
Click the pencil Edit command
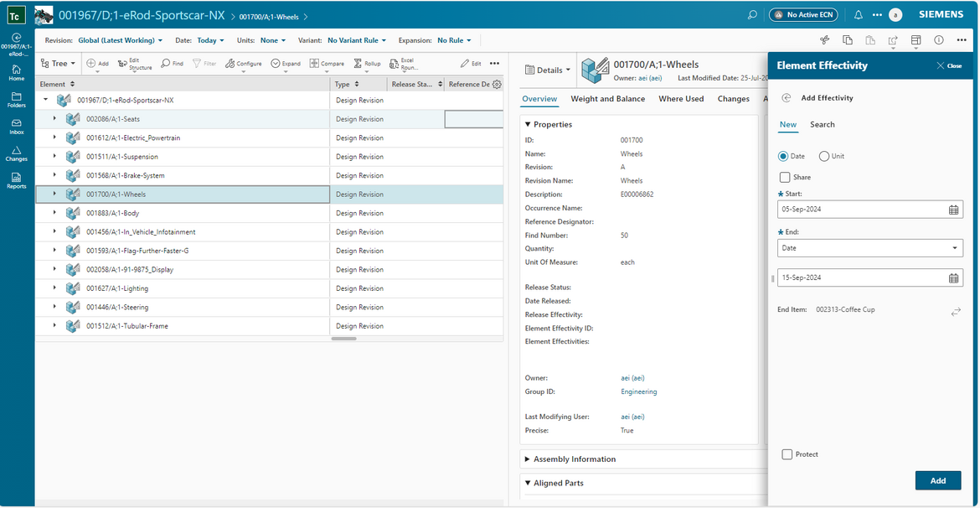tap(471, 63)
